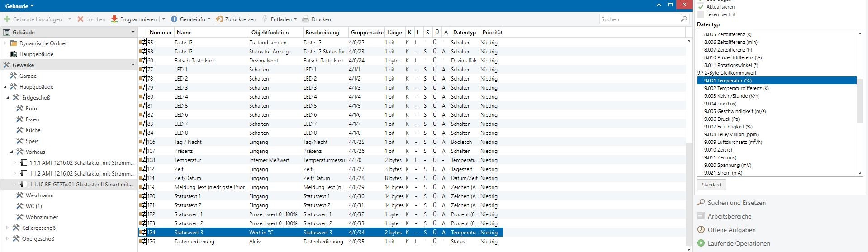Expand device 1.1.1 AMI-1216.02 Schaltaktor
Screen dimensions: 868x252
14,163
